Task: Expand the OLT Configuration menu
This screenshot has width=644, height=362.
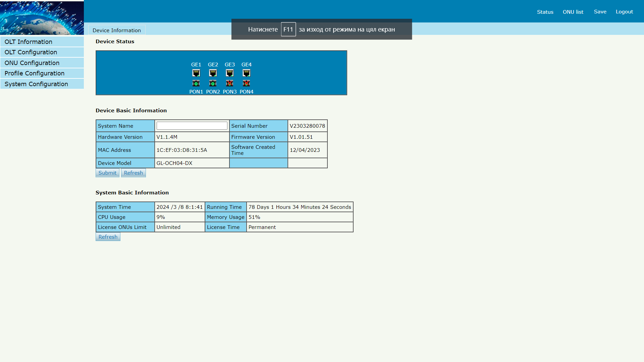Action: tap(31, 52)
